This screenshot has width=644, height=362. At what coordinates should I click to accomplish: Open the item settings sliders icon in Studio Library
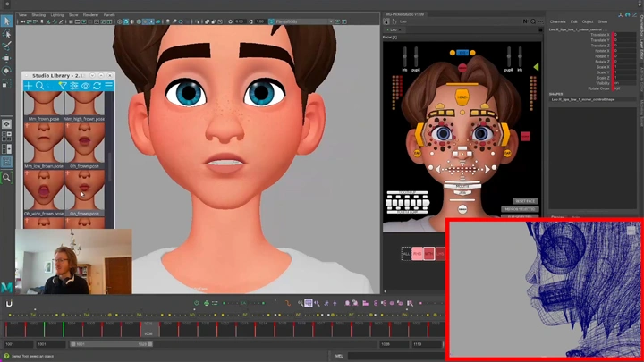pos(74,87)
